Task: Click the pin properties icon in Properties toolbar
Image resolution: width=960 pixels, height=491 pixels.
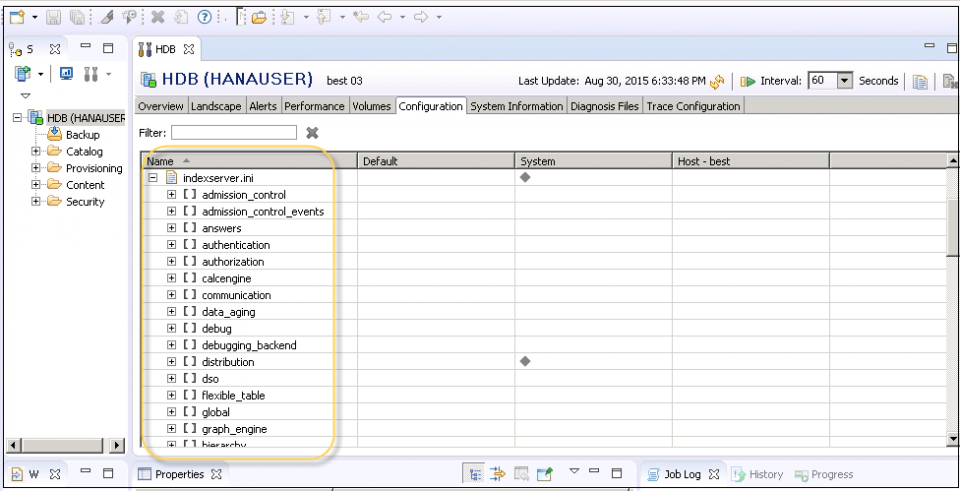Action: (x=545, y=474)
